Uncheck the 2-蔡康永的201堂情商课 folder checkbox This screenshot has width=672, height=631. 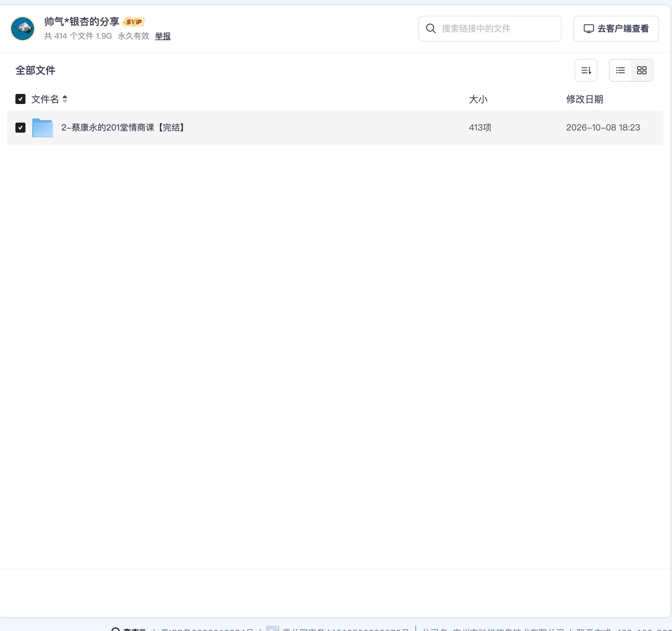click(x=20, y=128)
